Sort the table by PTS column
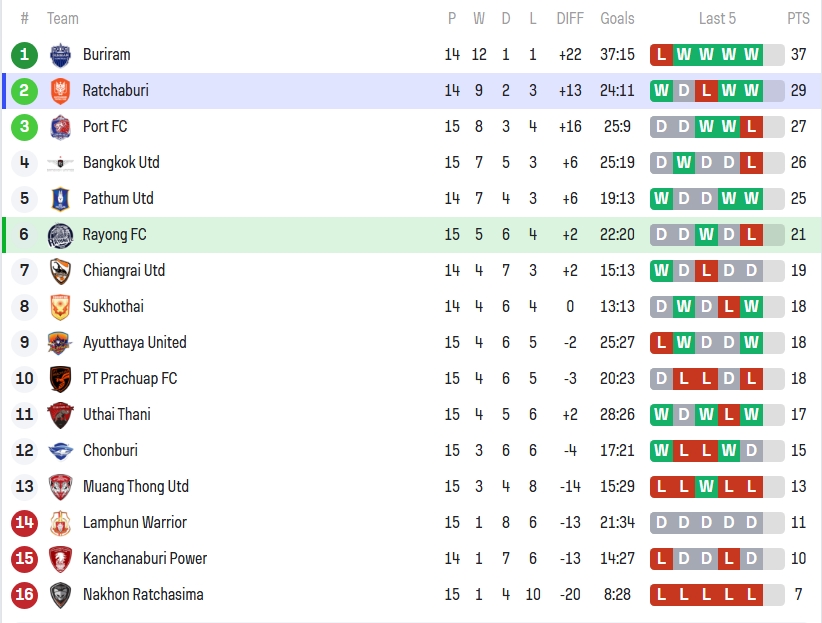822x623 pixels. click(798, 19)
